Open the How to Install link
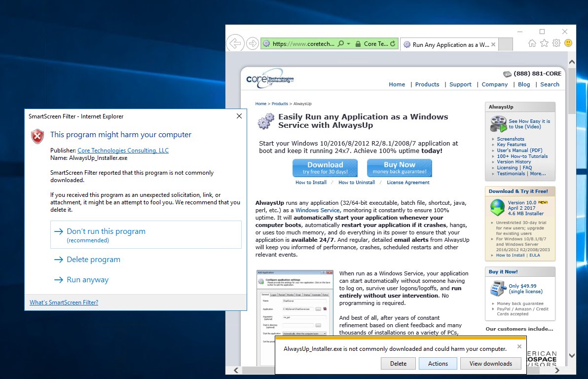The width and height of the screenshot is (588, 379). (311, 183)
